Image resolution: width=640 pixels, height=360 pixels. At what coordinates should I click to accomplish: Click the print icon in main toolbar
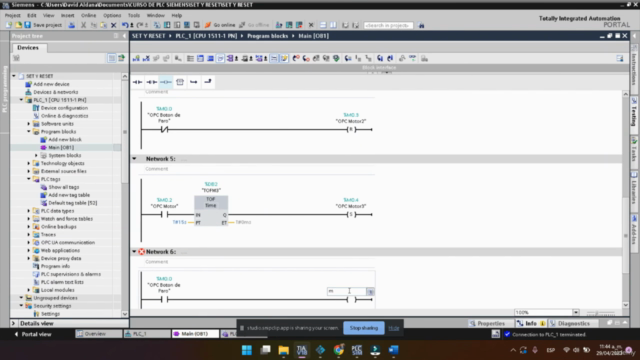click(72, 25)
